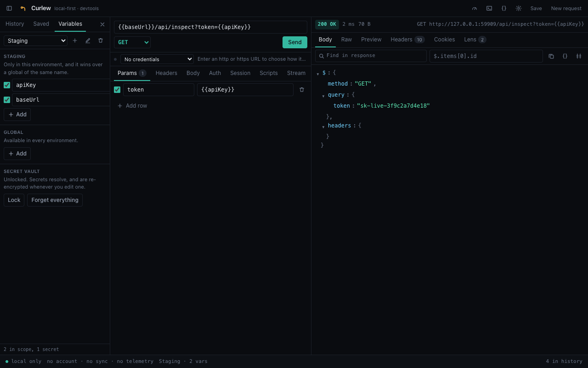
Task: Lock the secret vault
Action: [14, 200]
